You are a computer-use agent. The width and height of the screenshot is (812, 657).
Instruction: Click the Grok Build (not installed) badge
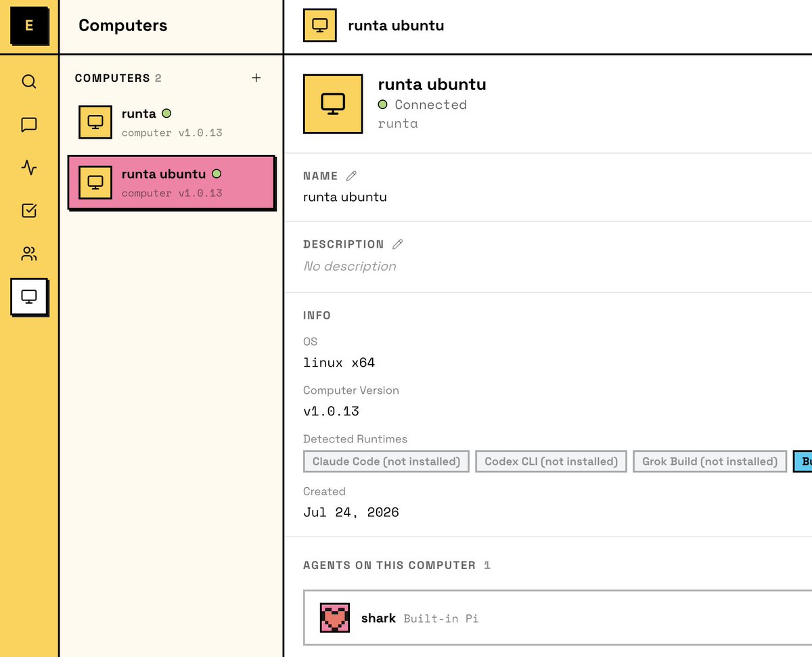tap(710, 461)
